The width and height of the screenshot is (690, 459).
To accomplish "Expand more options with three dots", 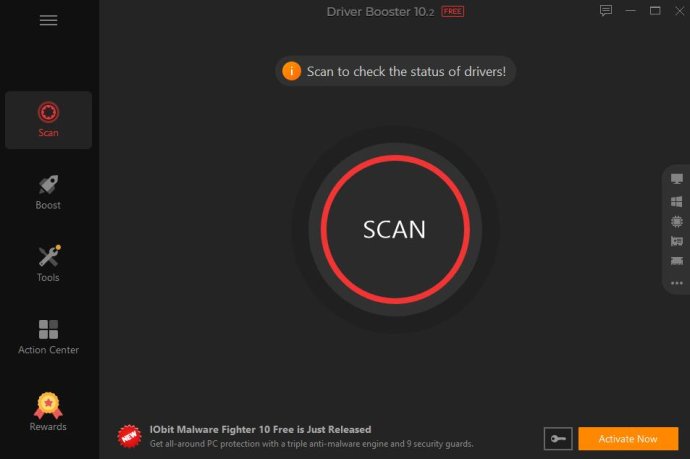I will click(677, 283).
